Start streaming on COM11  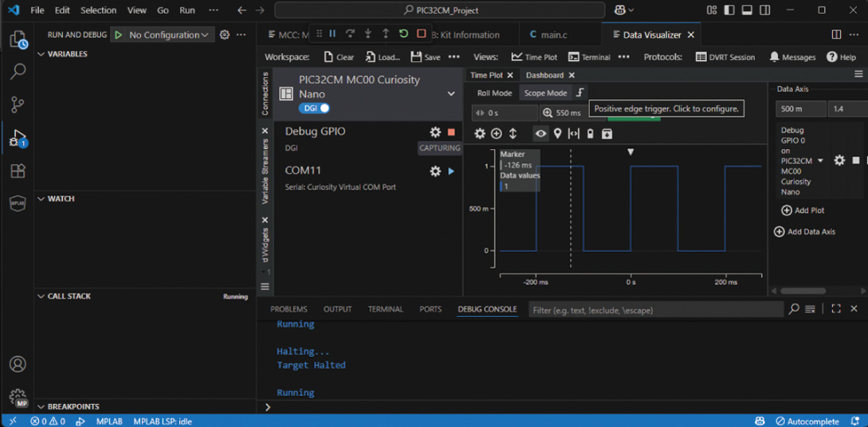click(451, 171)
